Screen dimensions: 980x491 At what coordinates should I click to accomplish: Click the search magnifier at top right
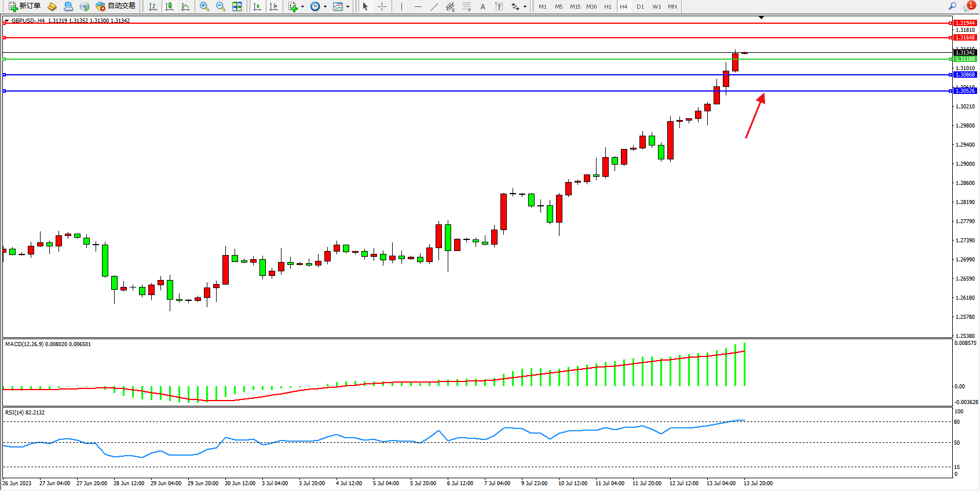coord(952,6)
